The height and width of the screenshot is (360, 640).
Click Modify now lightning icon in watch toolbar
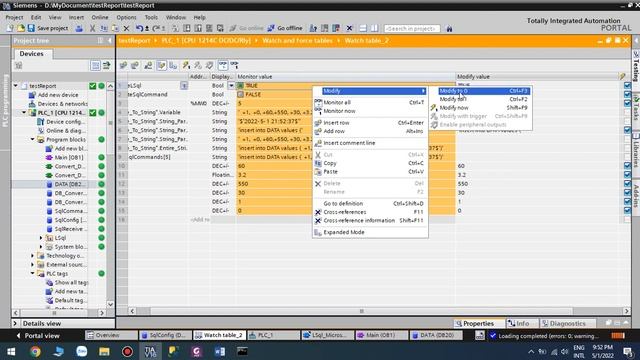[186, 65]
